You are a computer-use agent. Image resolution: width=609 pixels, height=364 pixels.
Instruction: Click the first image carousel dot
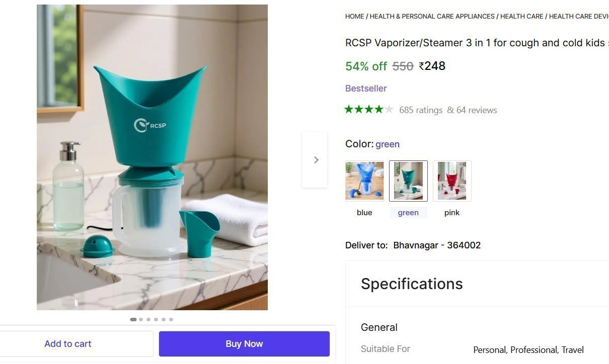[133, 319]
